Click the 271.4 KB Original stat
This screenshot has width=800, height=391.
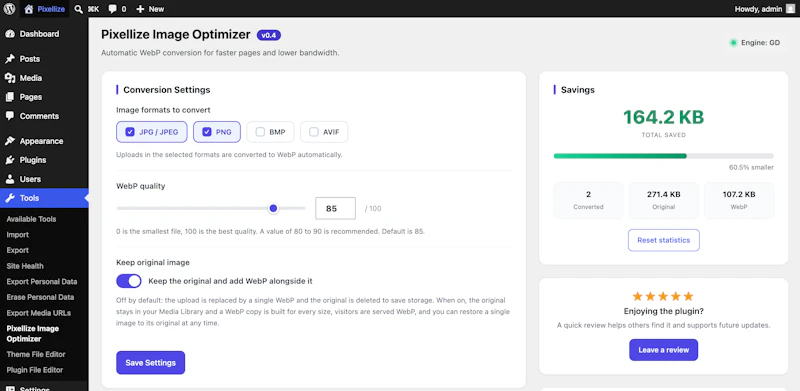(x=664, y=200)
